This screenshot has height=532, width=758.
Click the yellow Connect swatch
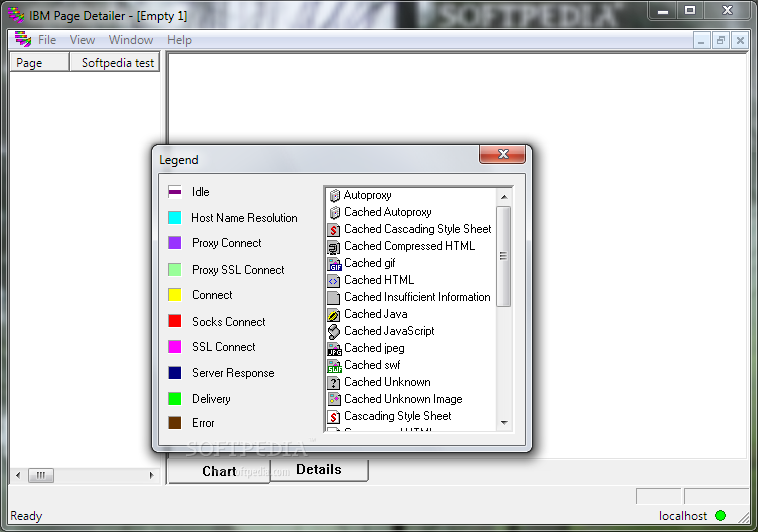coord(175,295)
